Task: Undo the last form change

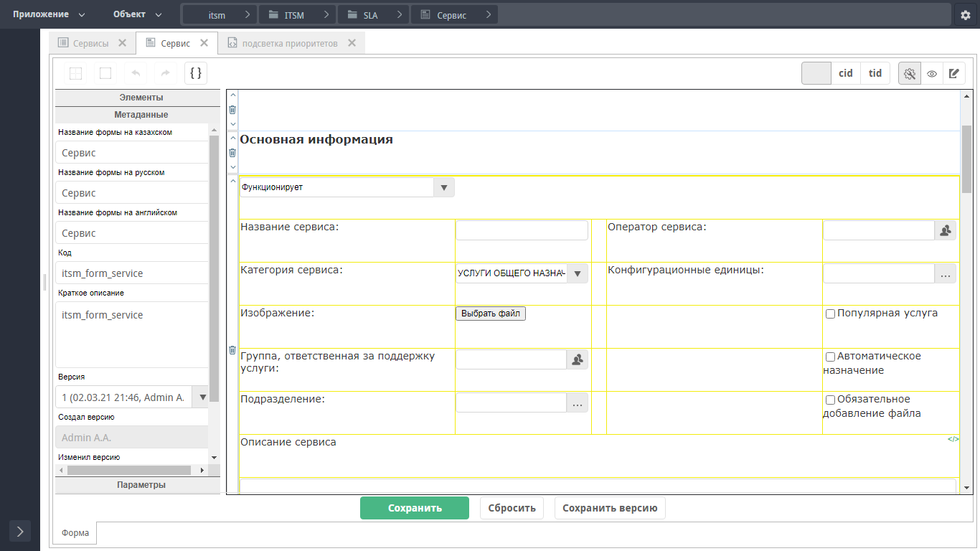Action: tap(136, 73)
